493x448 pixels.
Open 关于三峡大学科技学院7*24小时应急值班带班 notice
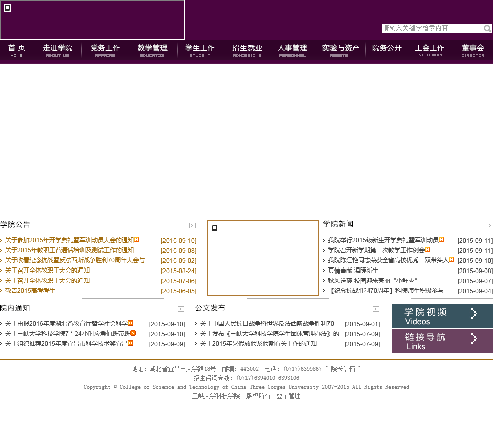(x=67, y=334)
